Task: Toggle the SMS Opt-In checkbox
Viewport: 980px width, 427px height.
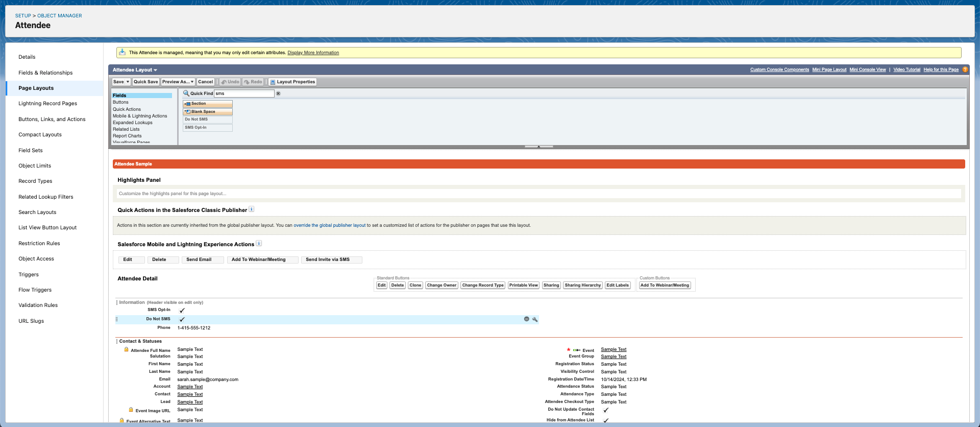Action: 182,311
